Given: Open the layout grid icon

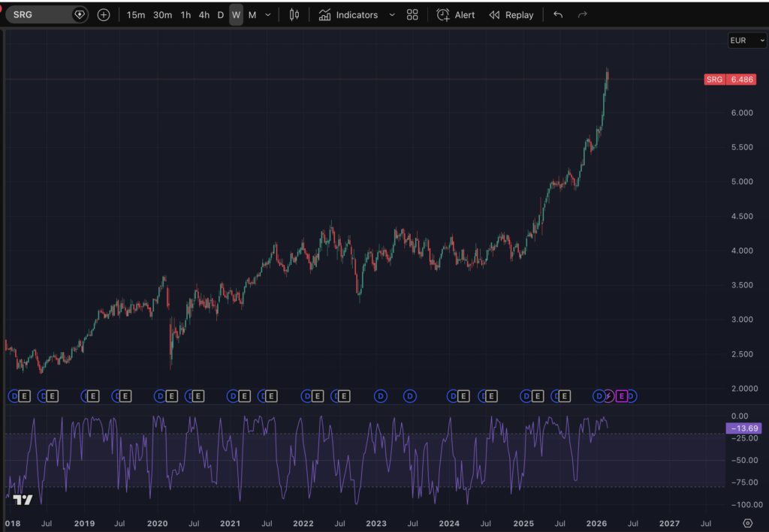Looking at the screenshot, I should click(x=412, y=15).
